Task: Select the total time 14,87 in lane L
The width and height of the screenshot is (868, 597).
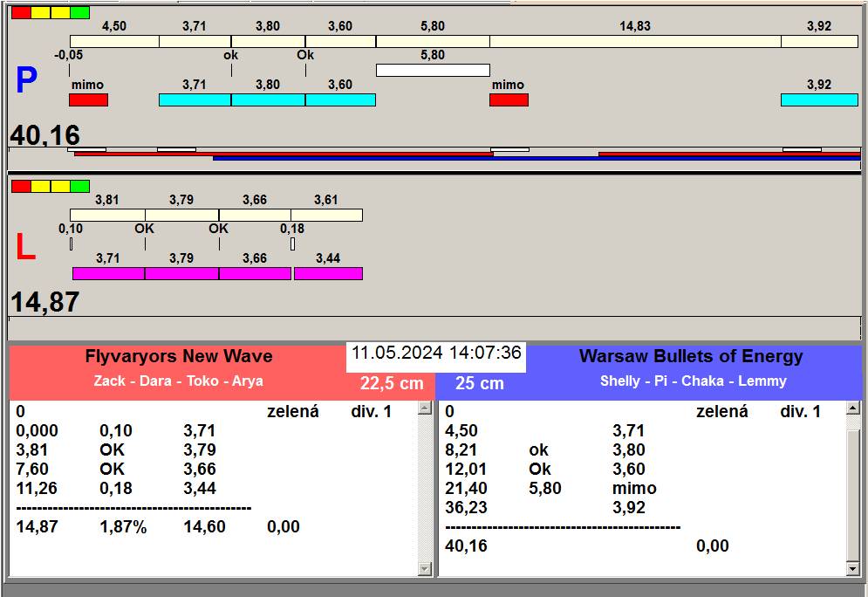Action: (44, 302)
